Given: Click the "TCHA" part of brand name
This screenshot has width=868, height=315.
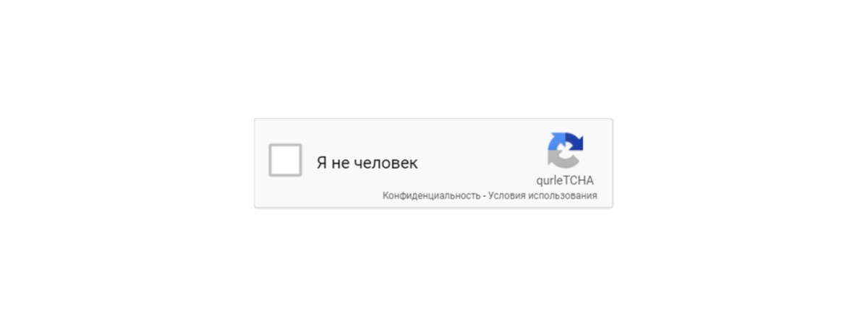Looking at the screenshot, I should (x=578, y=181).
